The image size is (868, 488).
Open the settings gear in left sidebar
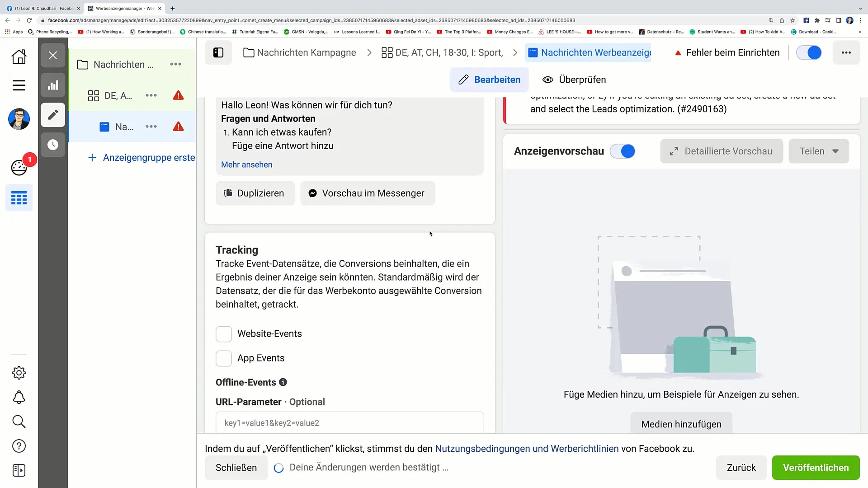pyautogui.click(x=19, y=373)
